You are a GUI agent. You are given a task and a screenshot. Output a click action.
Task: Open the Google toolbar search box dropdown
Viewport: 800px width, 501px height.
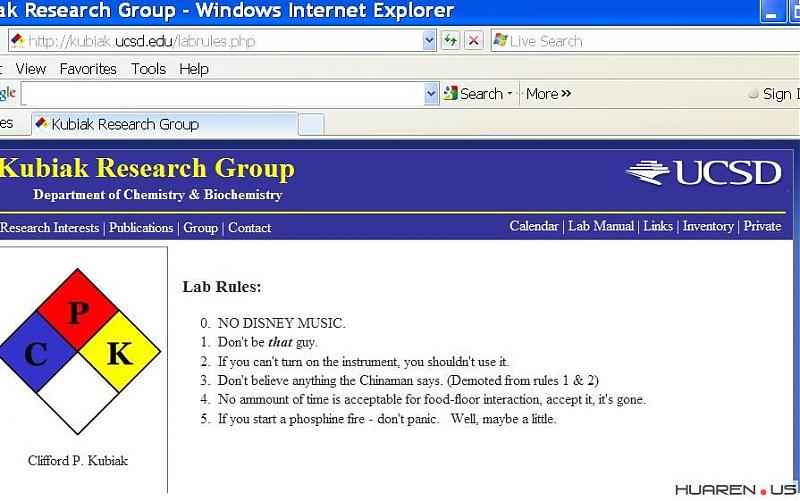(431, 94)
